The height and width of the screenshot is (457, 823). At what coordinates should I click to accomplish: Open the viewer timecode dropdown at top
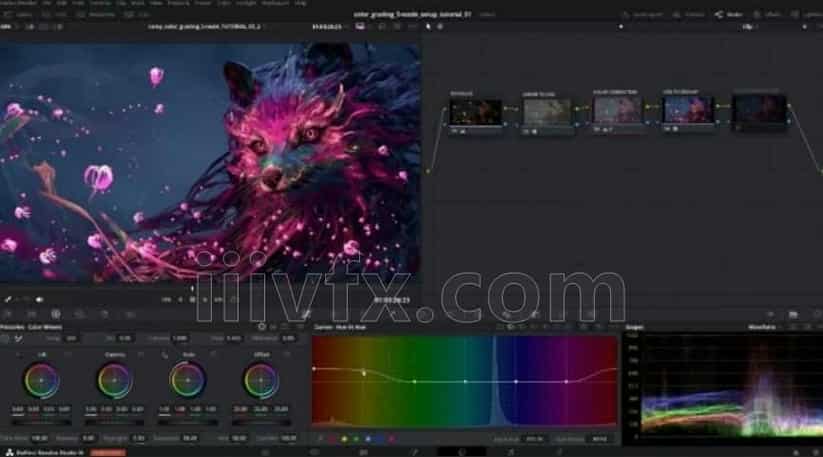pyautogui.click(x=329, y=26)
